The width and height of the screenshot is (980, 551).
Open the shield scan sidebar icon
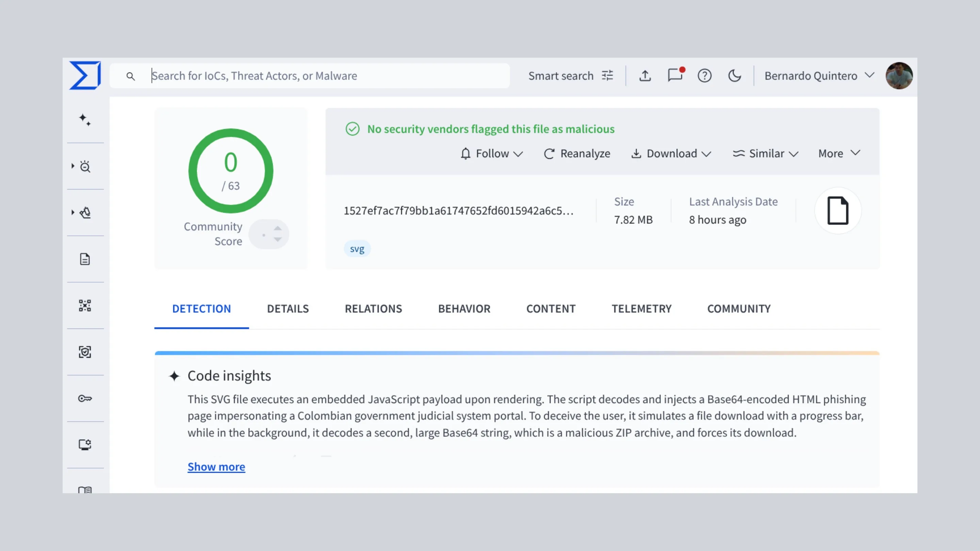pyautogui.click(x=85, y=352)
